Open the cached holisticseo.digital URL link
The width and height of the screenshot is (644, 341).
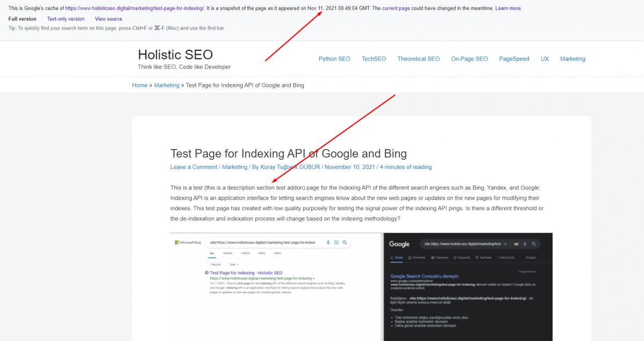135,8
